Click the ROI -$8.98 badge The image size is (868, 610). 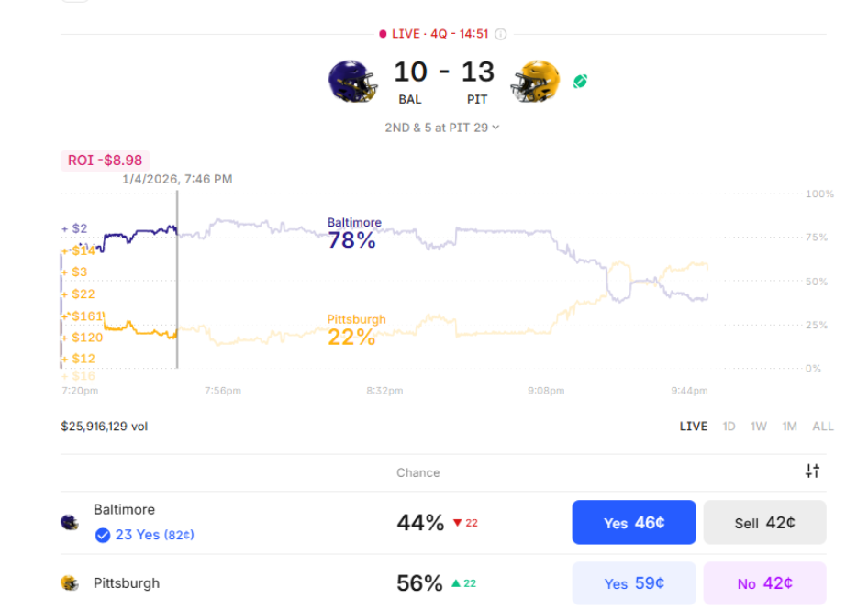(x=105, y=161)
